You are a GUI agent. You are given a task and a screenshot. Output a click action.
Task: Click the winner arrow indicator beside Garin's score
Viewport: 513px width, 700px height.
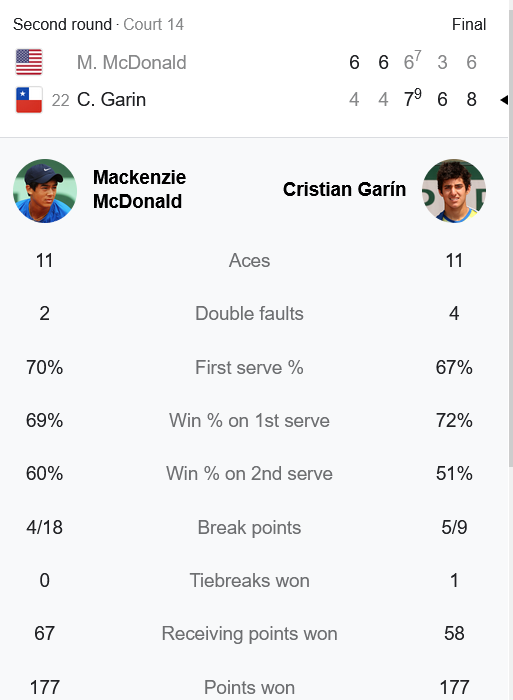[x=504, y=100]
